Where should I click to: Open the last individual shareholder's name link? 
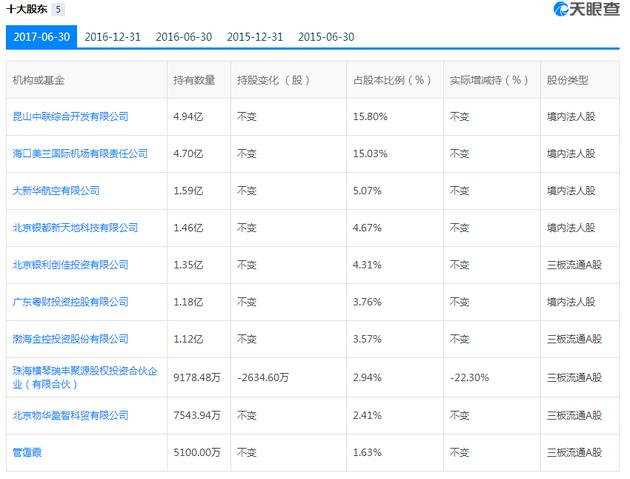pos(27,452)
